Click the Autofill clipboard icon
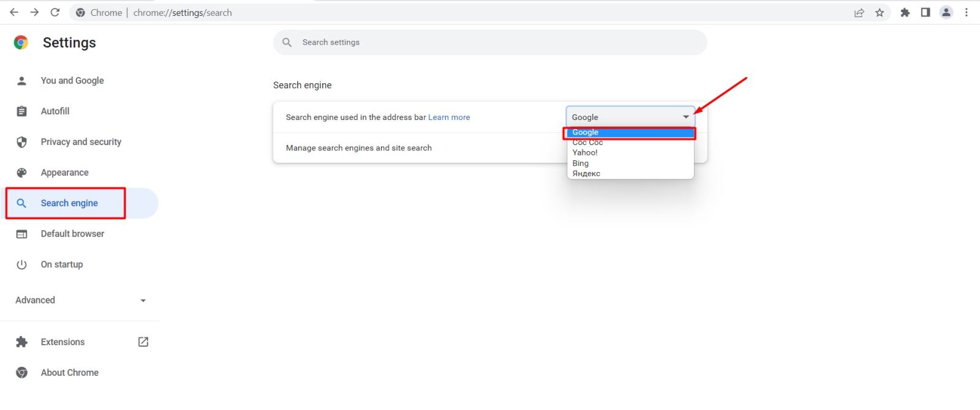 tap(21, 111)
